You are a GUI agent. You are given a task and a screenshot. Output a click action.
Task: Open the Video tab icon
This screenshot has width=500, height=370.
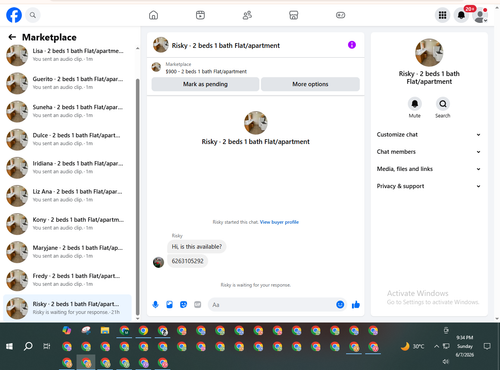200,15
